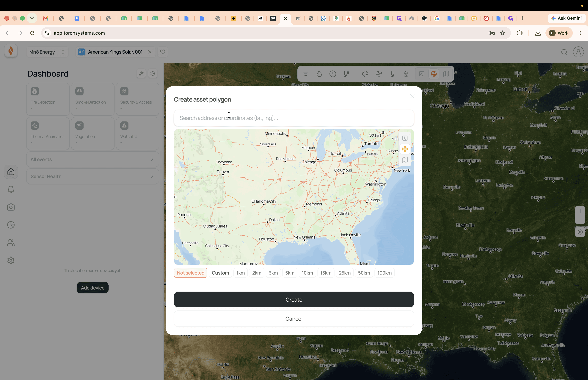Click the locate-me target icon on map
This screenshot has width=588, height=380.
(580, 232)
